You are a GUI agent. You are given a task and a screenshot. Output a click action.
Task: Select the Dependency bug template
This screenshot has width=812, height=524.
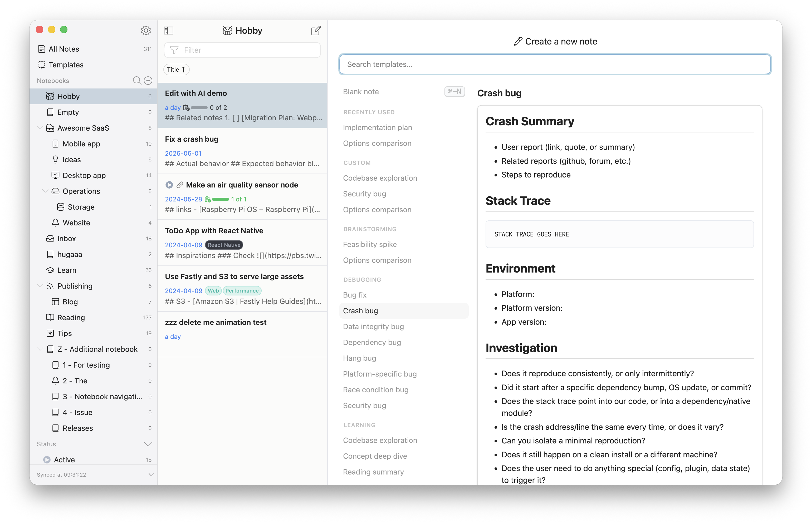404,342
